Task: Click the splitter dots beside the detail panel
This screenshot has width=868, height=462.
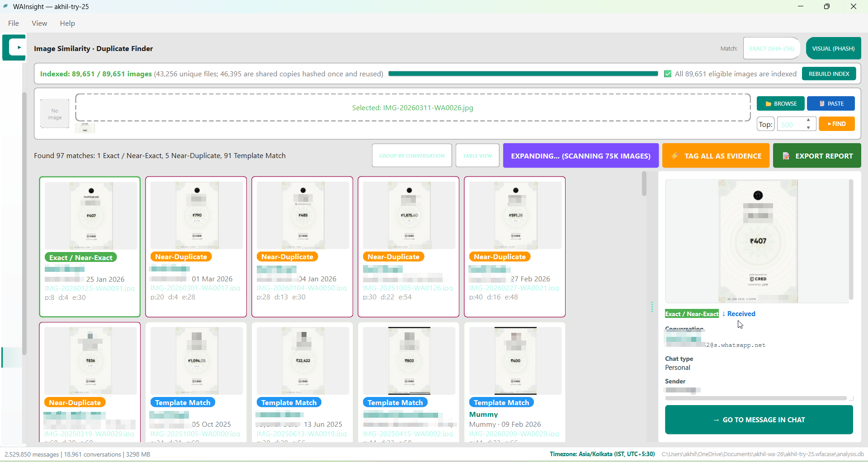Action: pyautogui.click(x=652, y=307)
